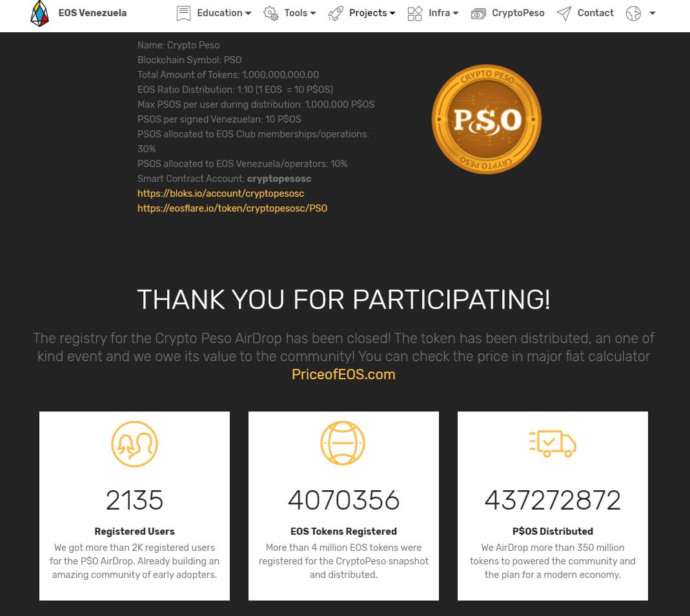Click the EOS Venezuela brand name
The image size is (690, 616).
tap(92, 13)
